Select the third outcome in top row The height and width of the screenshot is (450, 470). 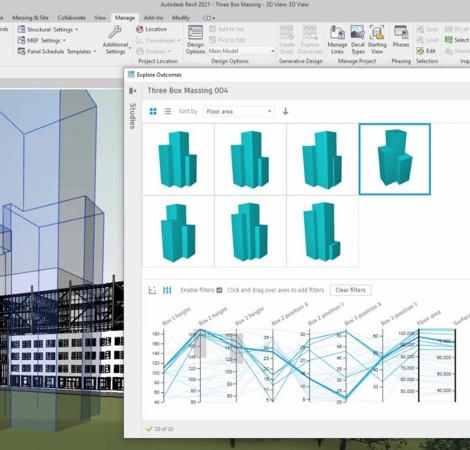[322, 159]
